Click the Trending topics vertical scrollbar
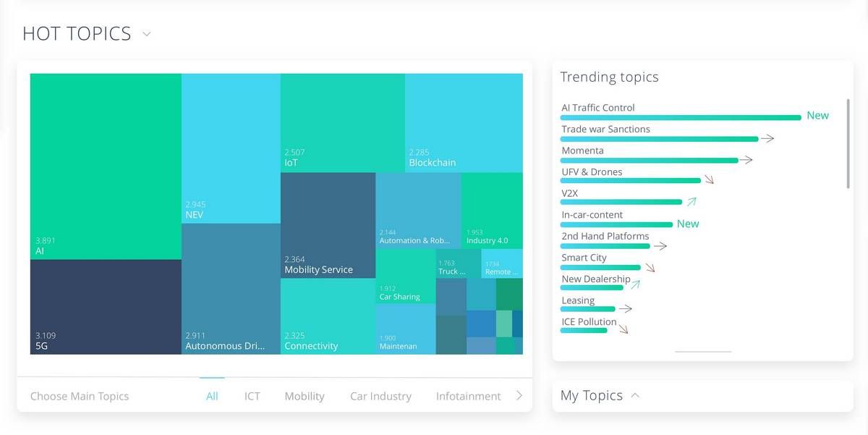868x435 pixels. coord(848,143)
